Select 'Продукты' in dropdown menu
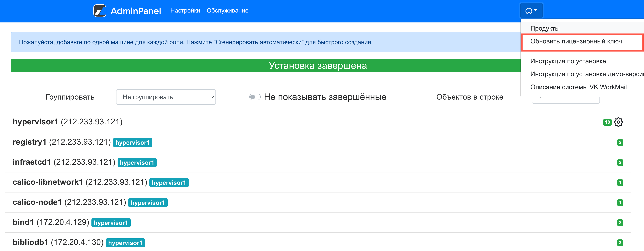This screenshot has width=644, height=251. click(x=545, y=29)
